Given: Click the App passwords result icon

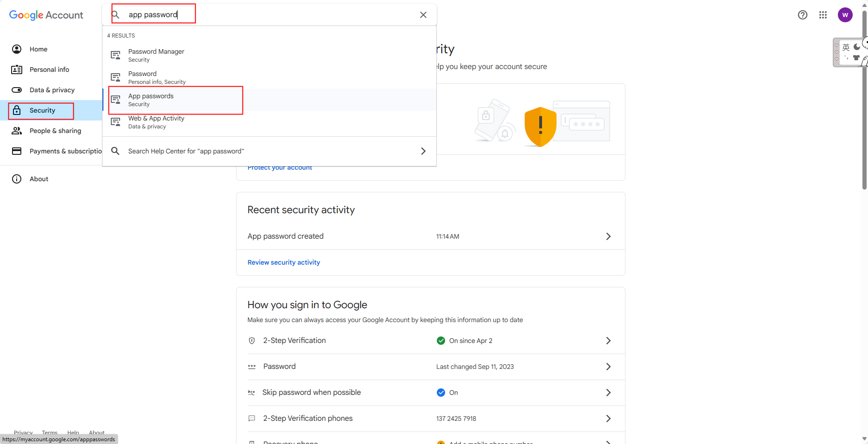Looking at the screenshot, I should pos(116,100).
